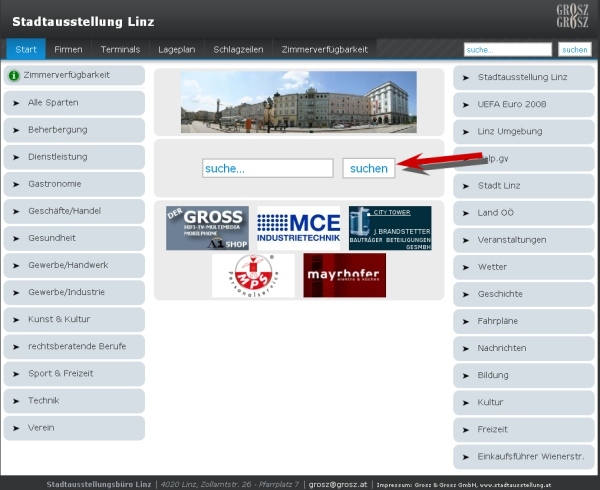Open the Freizeit link in the right sidebar
Image resolution: width=600 pixels, height=490 pixels.
(524, 430)
